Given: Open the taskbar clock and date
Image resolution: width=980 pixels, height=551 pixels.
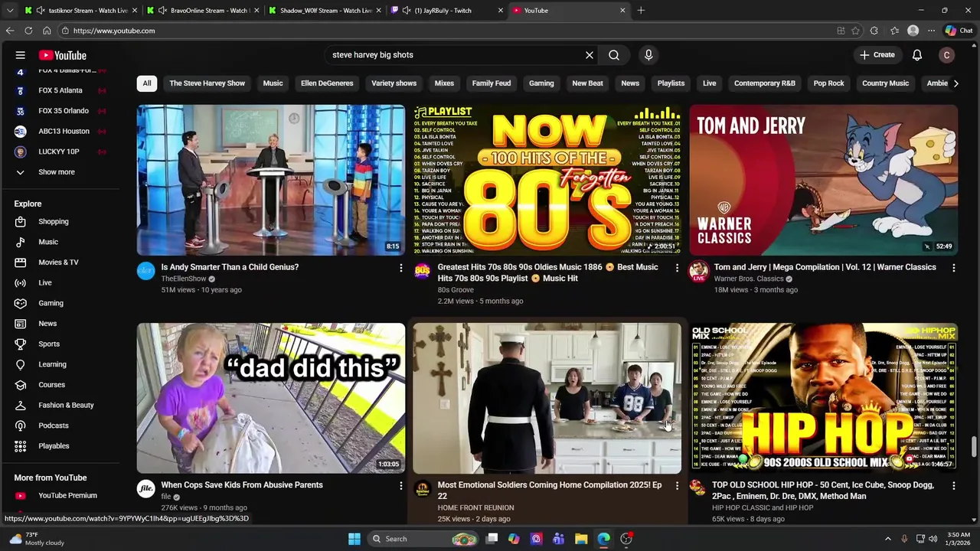Looking at the screenshot, I should pyautogui.click(x=958, y=539).
